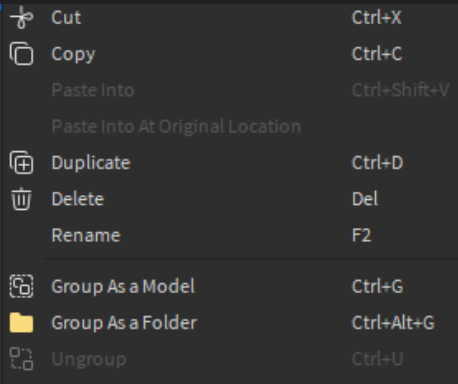Viewport: 458px width, 384px height.
Task: Click the scissors Cut icon
Action: (x=21, y=17)
